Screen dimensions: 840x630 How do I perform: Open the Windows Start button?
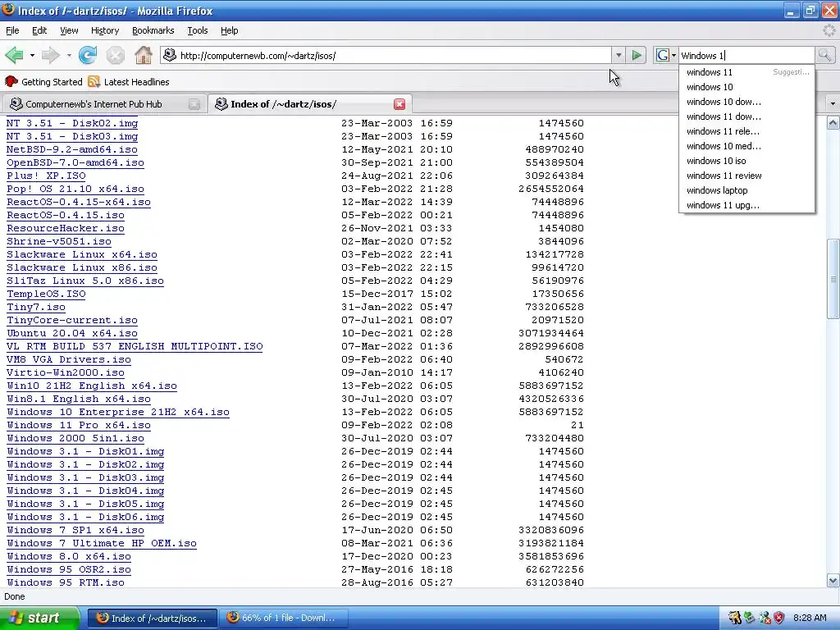[39, 618]
